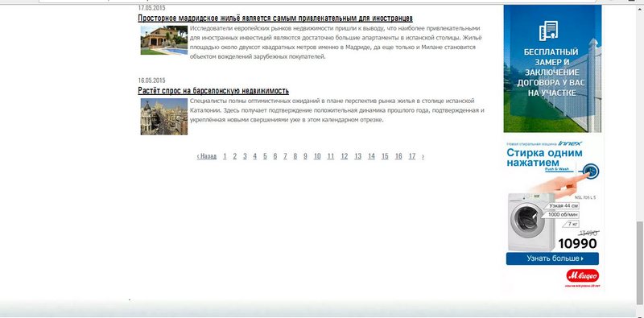Open the Madrid housing article headline
Image resolution: width=644 pixels, height=318 pixels.
(275, 18)
